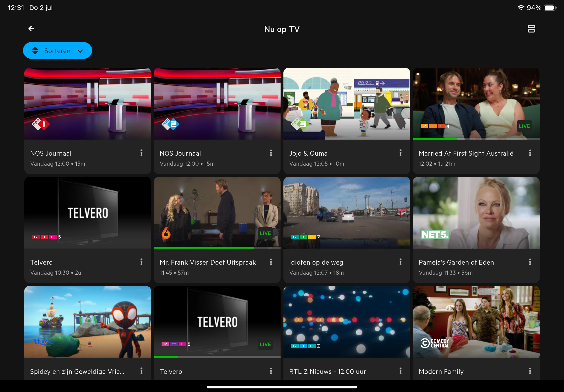Open options for NOS Journaal on NPO 2
Image resolution: width=564 pixels, height=392 pixels.
tap(271, 153)
